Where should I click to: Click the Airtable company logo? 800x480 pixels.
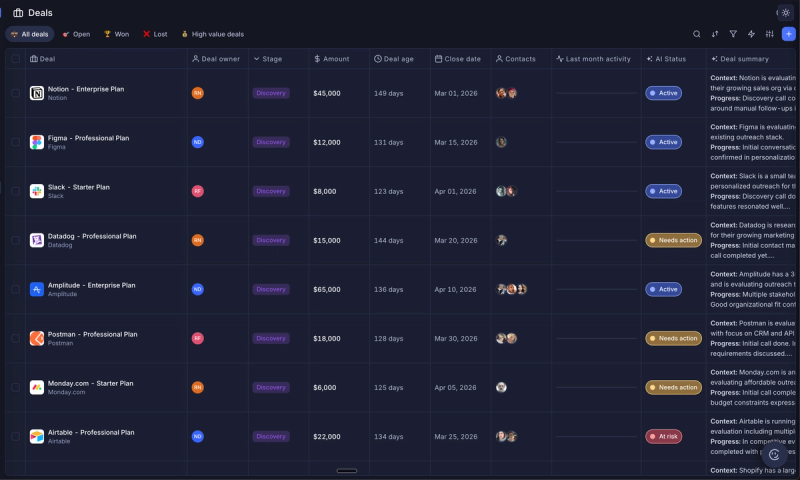37,436
